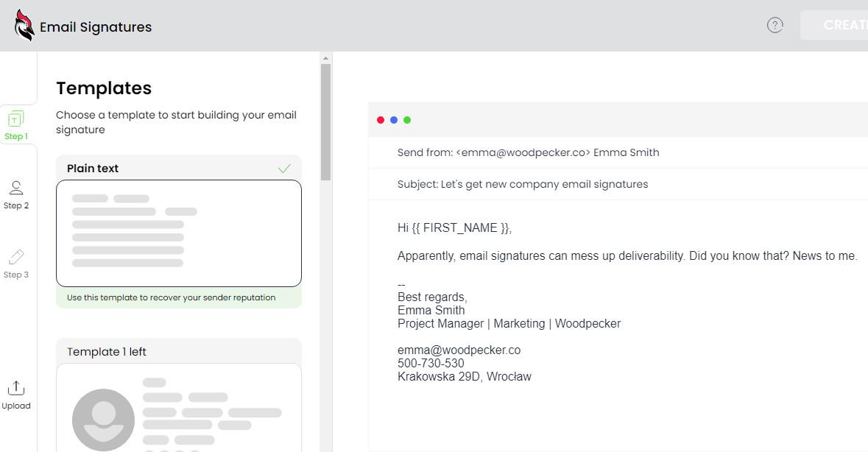
Task: Click the green dot in preview window
Action: click(x=407, y=120)
